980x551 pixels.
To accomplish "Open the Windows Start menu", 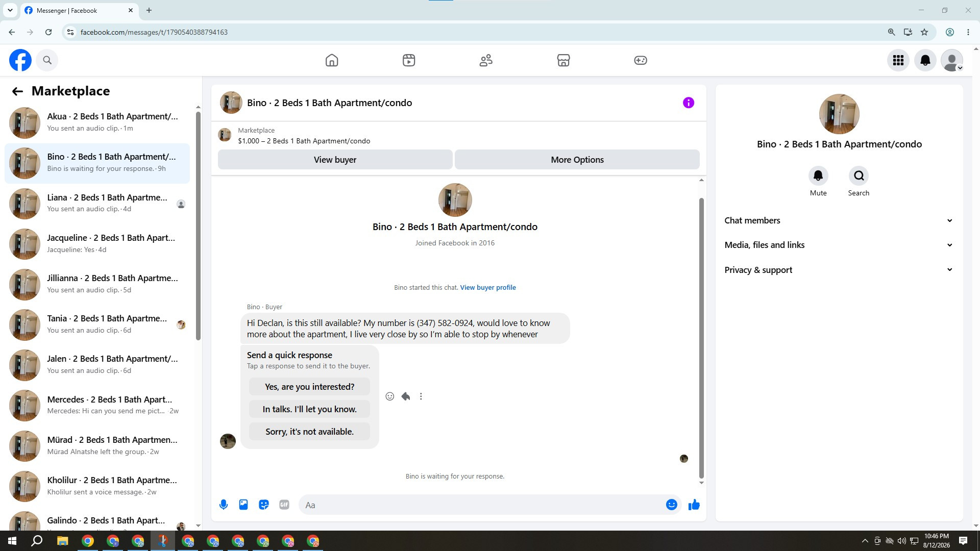I will coord(12,541).
